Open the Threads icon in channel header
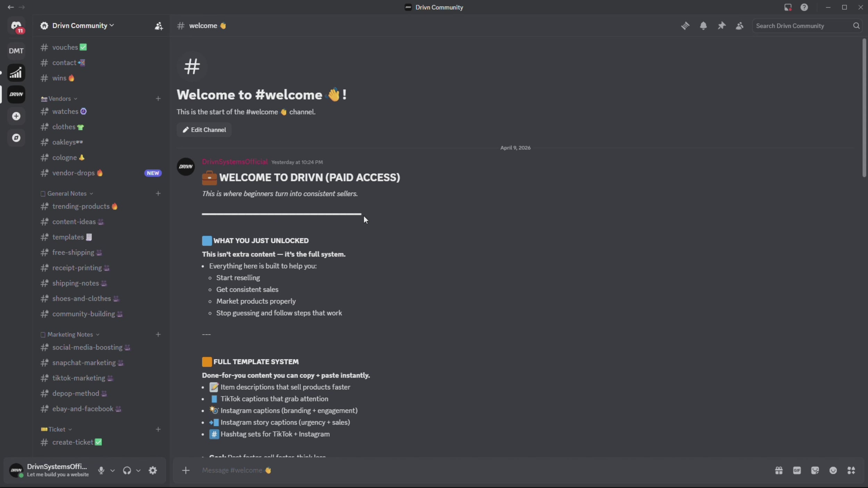The height and width of the screenshot is (488, 868). click(685, 26)
